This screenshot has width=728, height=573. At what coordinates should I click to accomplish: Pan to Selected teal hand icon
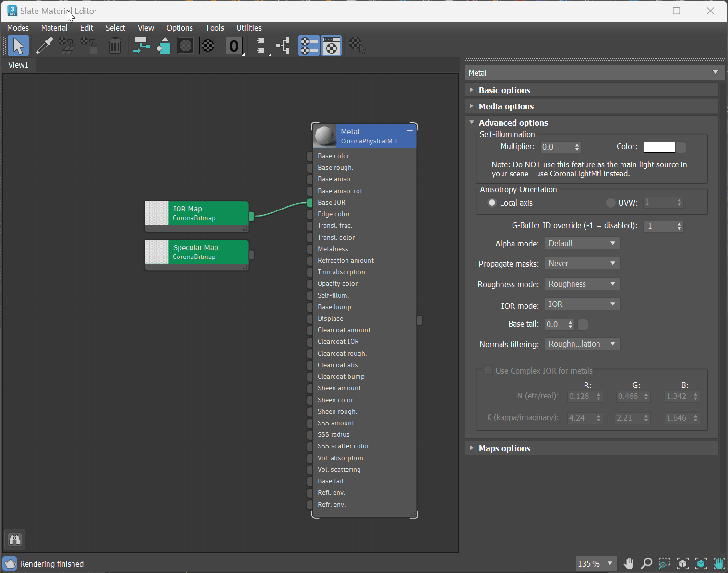(x=719, y=563)
